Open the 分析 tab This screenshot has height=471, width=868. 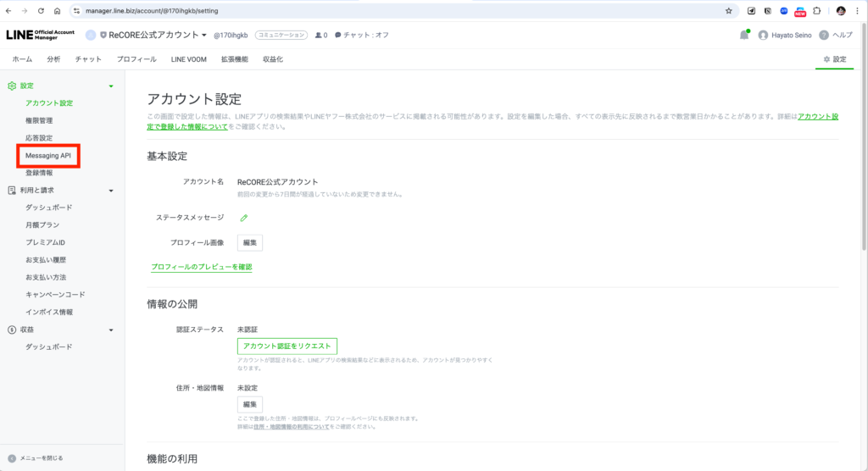point(53,59)
